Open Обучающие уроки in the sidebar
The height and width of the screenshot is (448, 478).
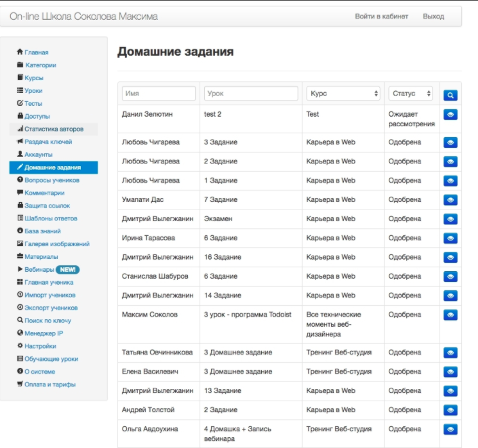click(51, 359)
